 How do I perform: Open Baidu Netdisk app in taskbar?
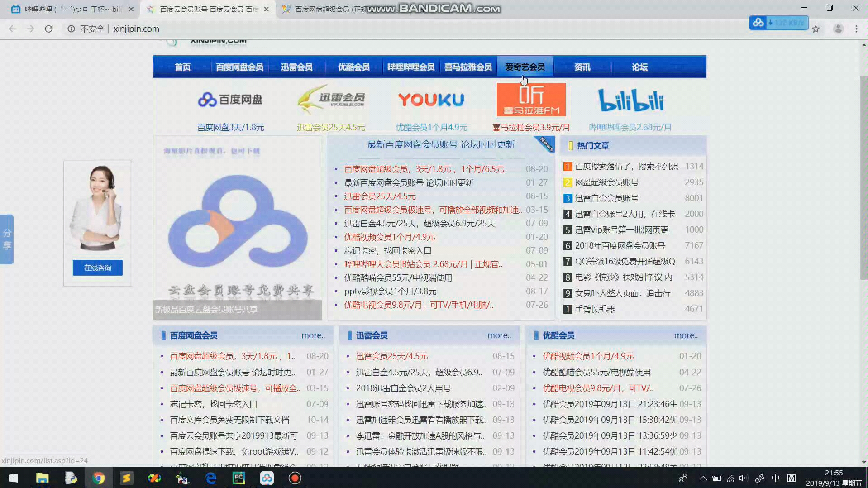click(x=267, y=478)
